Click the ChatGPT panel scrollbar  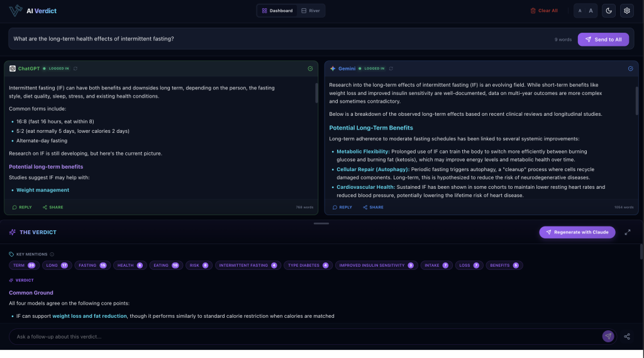pos(316,93)
